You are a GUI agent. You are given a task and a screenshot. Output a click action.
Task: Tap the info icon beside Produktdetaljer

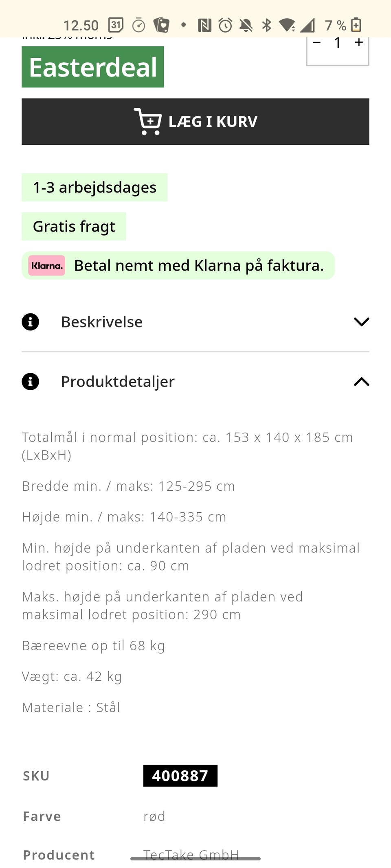[x=30, y=382]
